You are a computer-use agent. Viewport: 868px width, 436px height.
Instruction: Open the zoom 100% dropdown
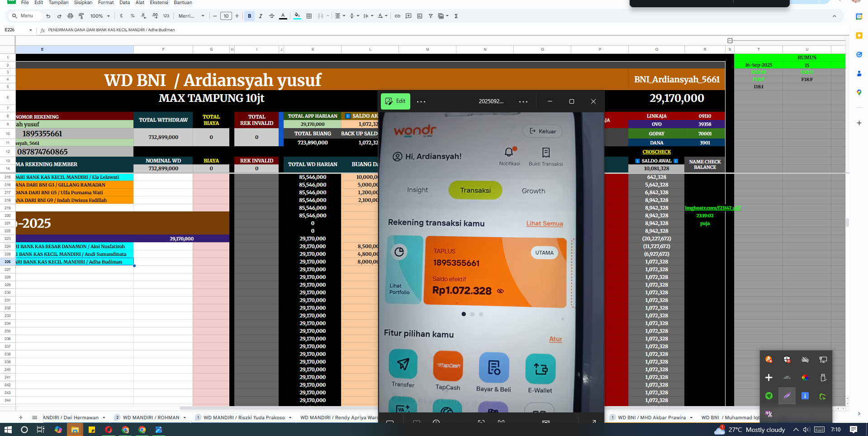[x=100, y=16]
